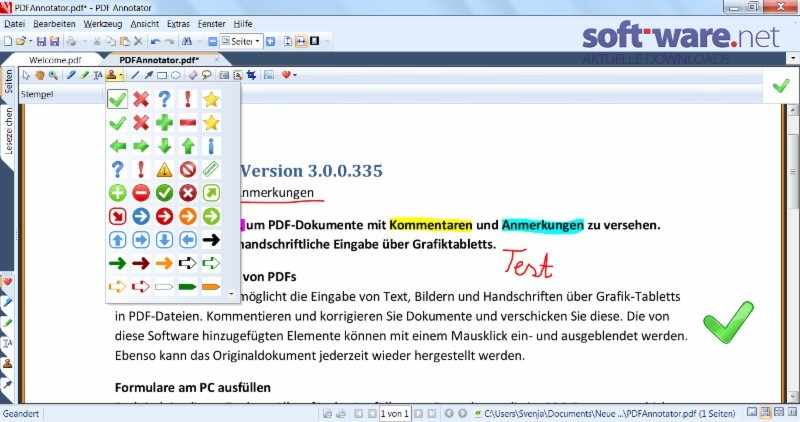The width and height of the screenshot is (800, 422).
Task: Choose the orange circle right arrow stamp
Action: pos(188,216)
